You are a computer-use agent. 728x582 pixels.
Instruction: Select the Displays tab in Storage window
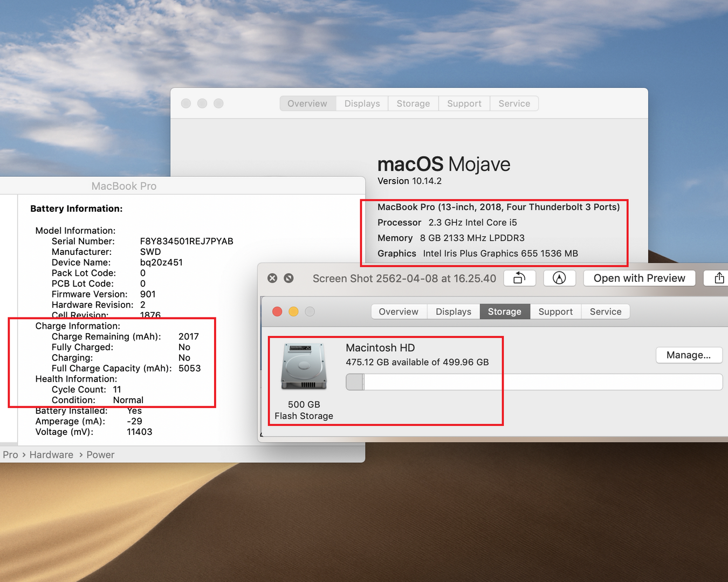pyautogui.click(x=454, y=311)
